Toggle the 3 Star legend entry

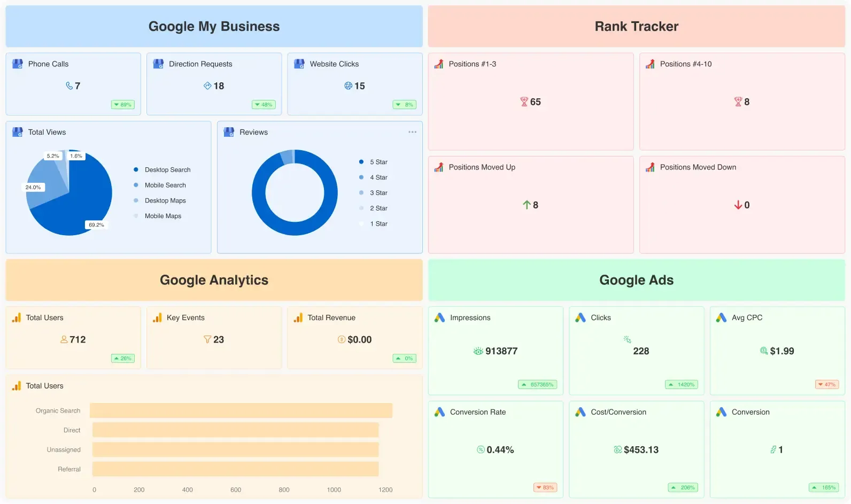[x=373, y=193]
